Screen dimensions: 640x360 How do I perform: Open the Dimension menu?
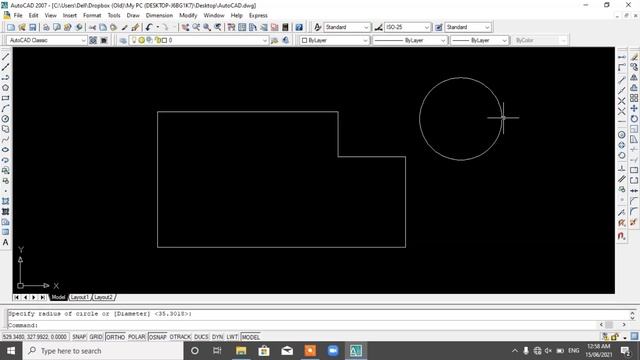click(159, 16)
